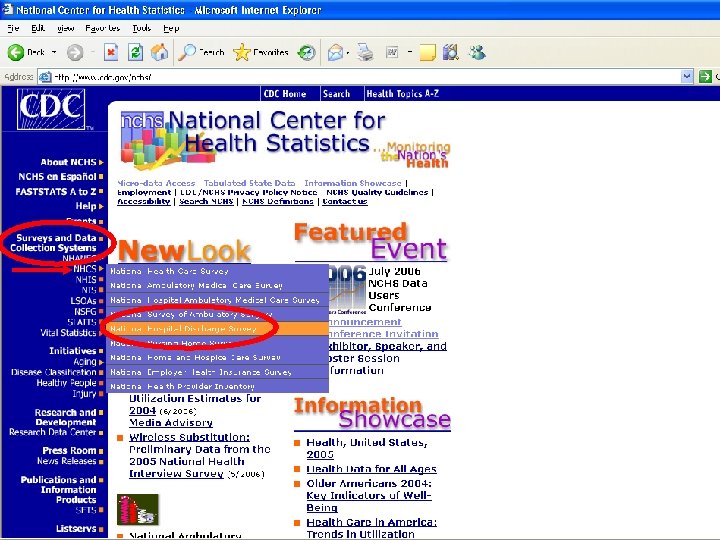Screen dimensions: 720x540
Task: Select National Home and Hospice Care Survey
Action: pyautogui.click(x=218, y=357)
